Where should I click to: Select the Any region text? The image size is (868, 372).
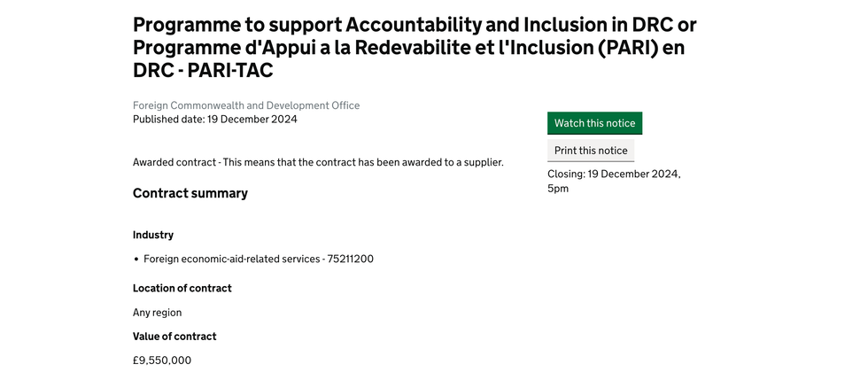pos(158,313)
